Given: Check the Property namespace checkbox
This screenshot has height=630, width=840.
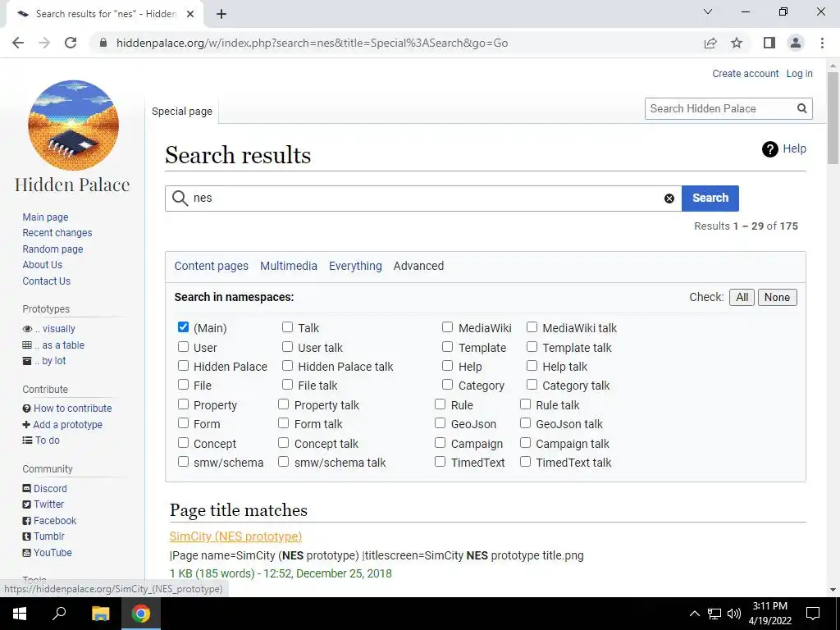Looking at the screenshot, I should 183,404.
